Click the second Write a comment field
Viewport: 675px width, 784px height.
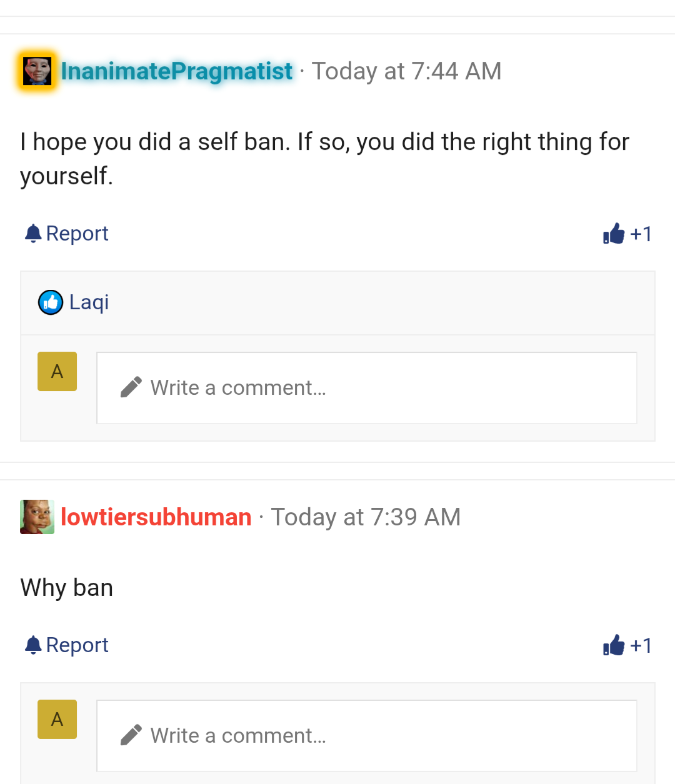tap(367, 736)
